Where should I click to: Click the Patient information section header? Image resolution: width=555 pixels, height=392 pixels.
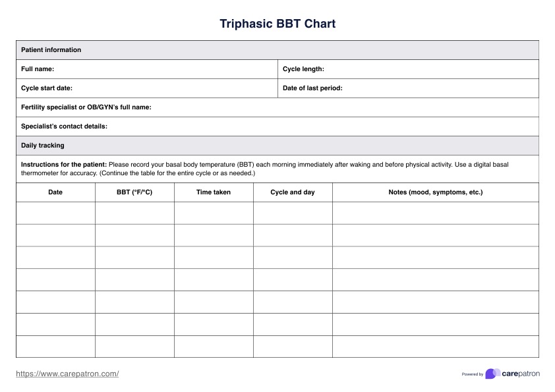51,50
